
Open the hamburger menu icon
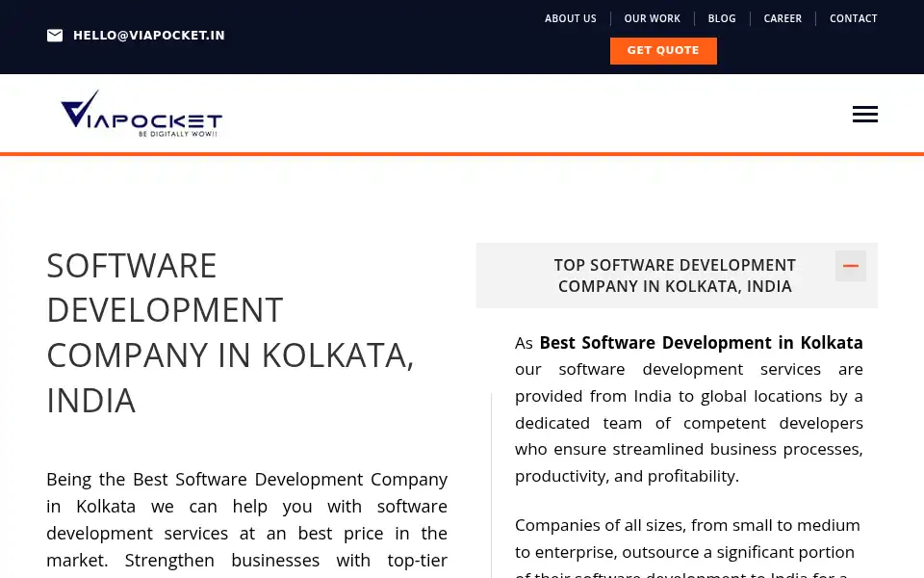coord(864,114)
